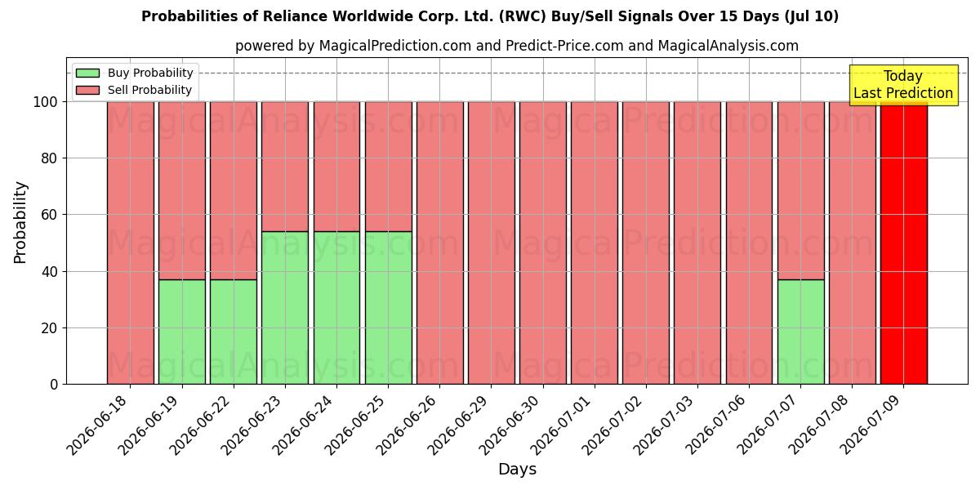Image resolution: width=980 pixels, height=490 pixels.
Task: Click the 2026-06-30 date axis label
Action: click(x=512, y=423)
